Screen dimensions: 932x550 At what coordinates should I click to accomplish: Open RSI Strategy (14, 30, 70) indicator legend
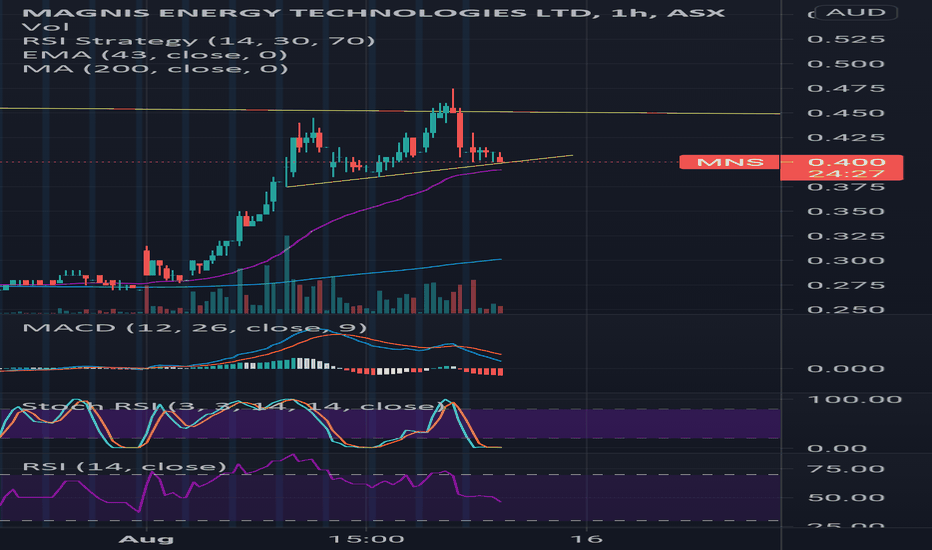(x=199, y=40)
